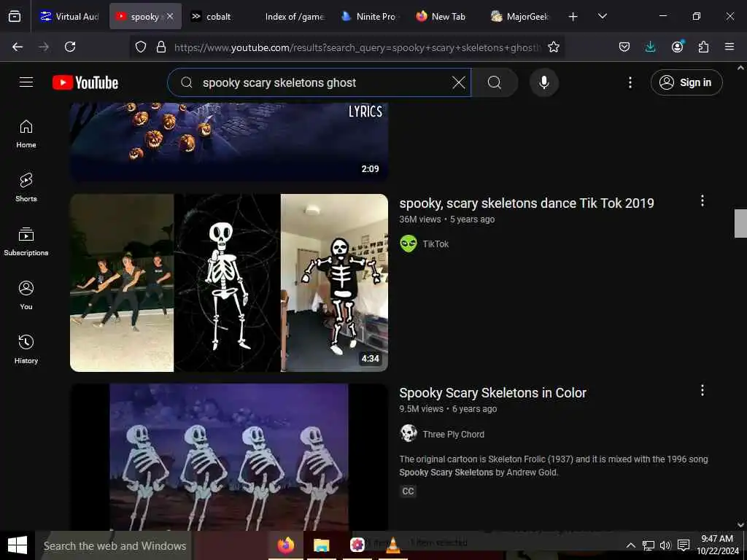Screen dimensions: 747x560
Task: Click the TikTok channel avatar
Action: 409,244
